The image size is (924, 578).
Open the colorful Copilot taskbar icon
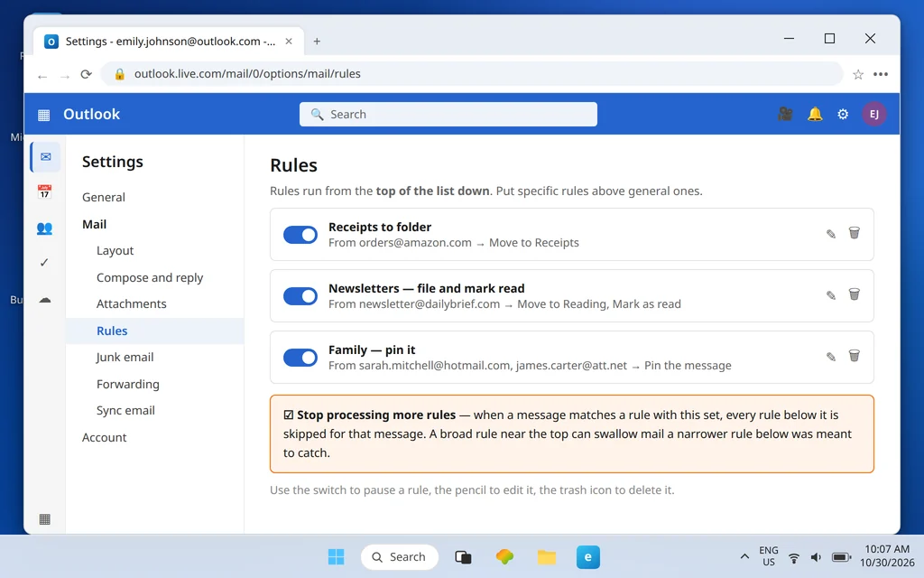(504, 556)
